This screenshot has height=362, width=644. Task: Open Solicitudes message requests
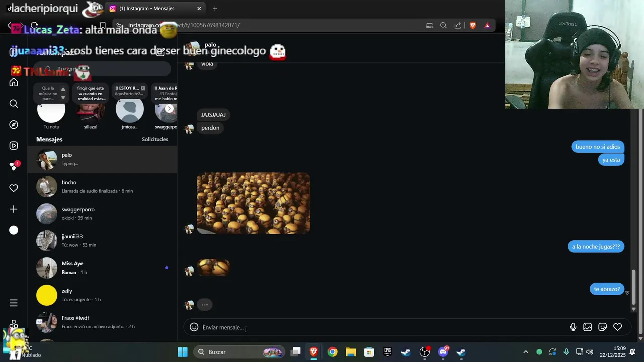tap(155, 139)
